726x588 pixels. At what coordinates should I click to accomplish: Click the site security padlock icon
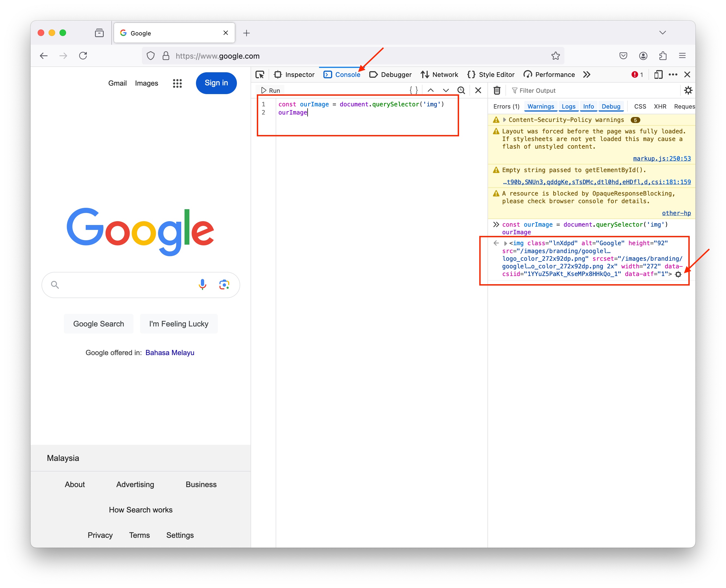click(166, 56)
